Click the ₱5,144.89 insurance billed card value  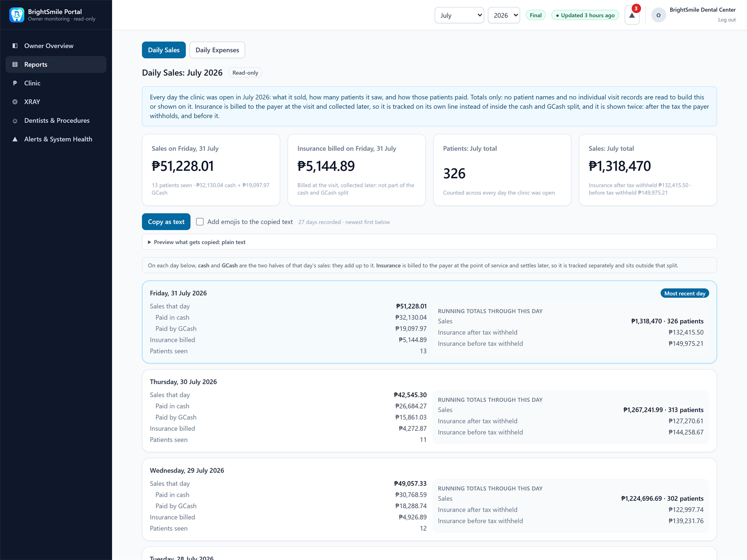click(x=326, y=166)
